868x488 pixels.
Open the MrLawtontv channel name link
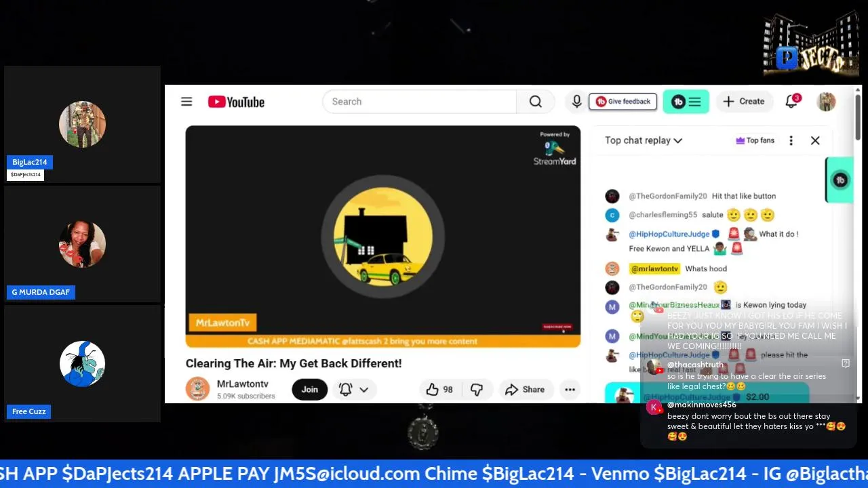[x=242, y=384]
